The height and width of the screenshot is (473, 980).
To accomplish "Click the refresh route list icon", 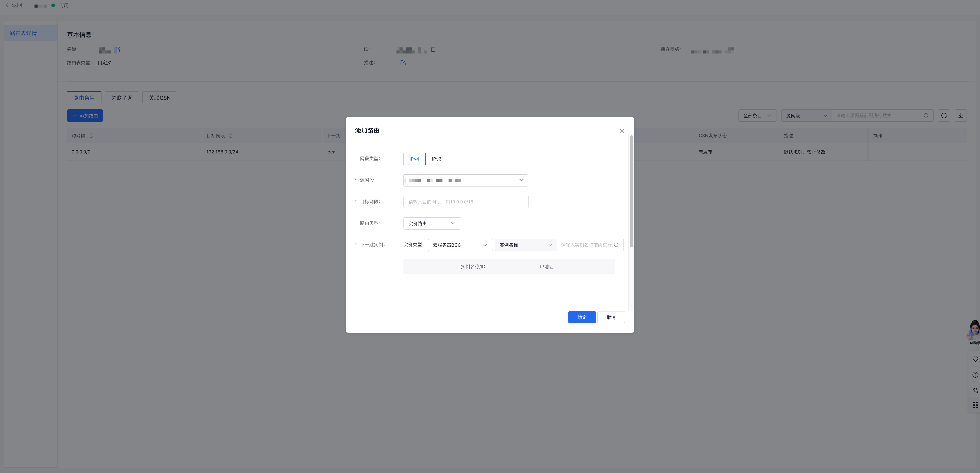I will [944, 116].
